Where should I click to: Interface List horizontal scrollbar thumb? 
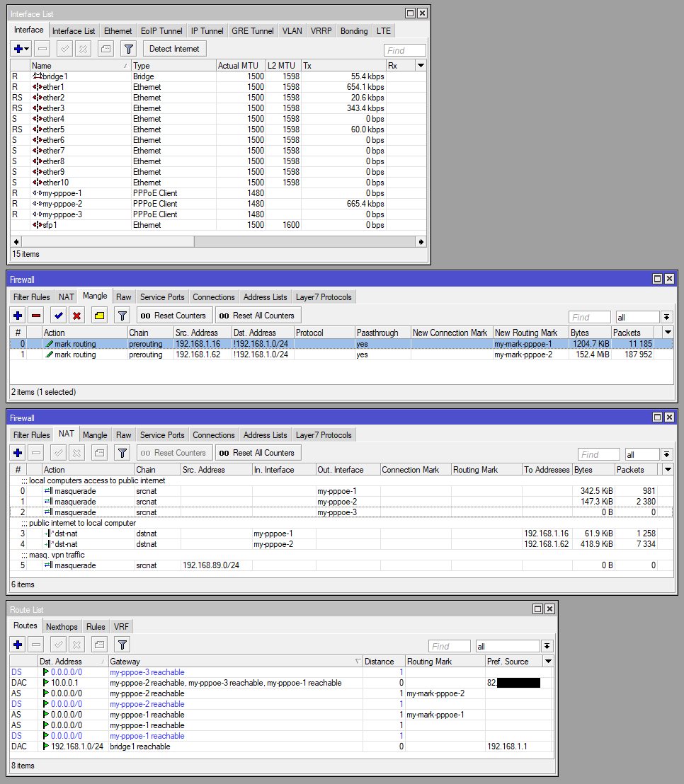click(x=107, y=242)
